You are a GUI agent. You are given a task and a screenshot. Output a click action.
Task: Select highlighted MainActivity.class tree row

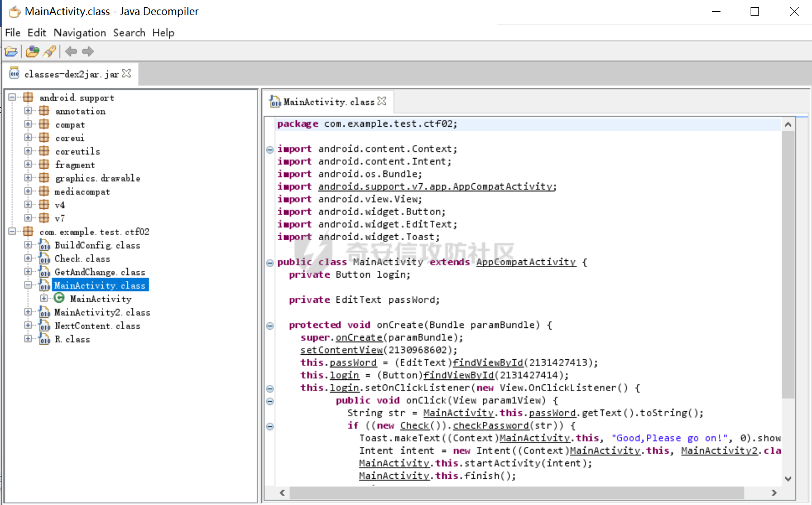tap(100, 285)
